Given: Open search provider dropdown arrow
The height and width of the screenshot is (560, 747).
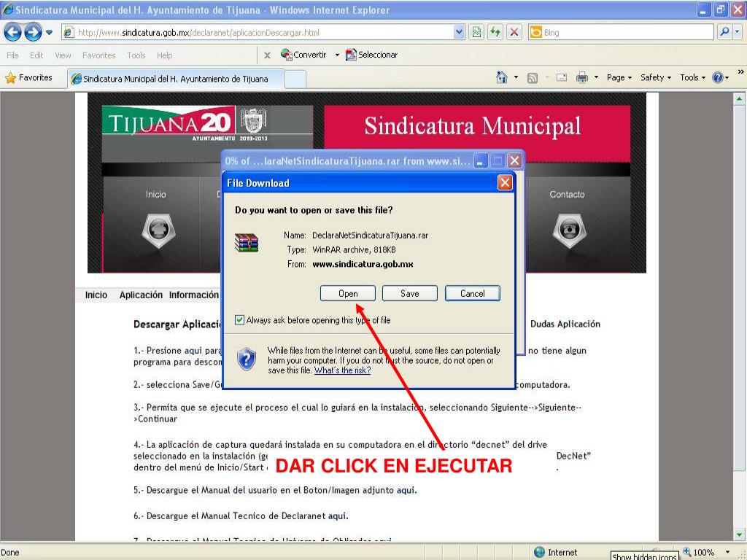Looking at the screenshot, I should [x=738, y=32].
